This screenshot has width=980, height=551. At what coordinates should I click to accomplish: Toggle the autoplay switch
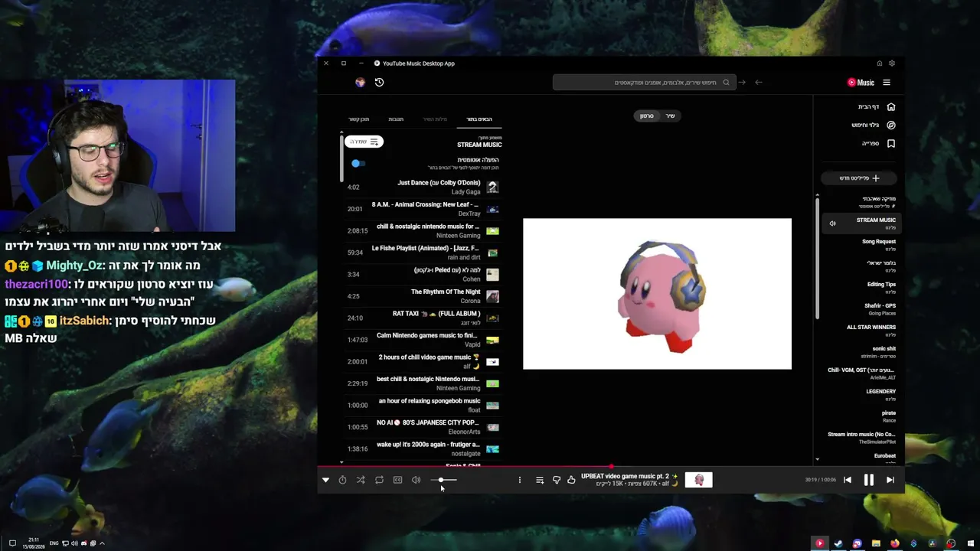pyautogui.click(x=358, y=163)
